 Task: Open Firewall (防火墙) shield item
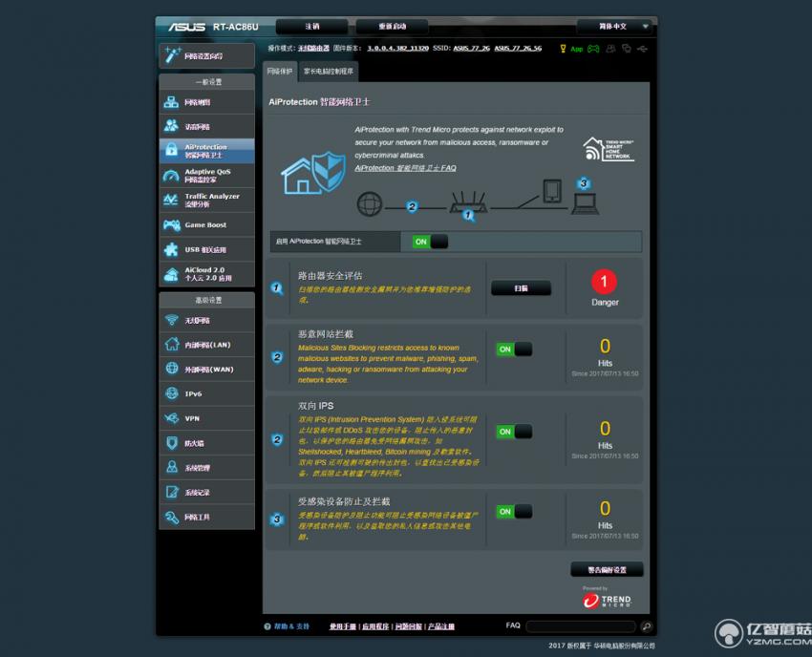[x=206, y=443]
